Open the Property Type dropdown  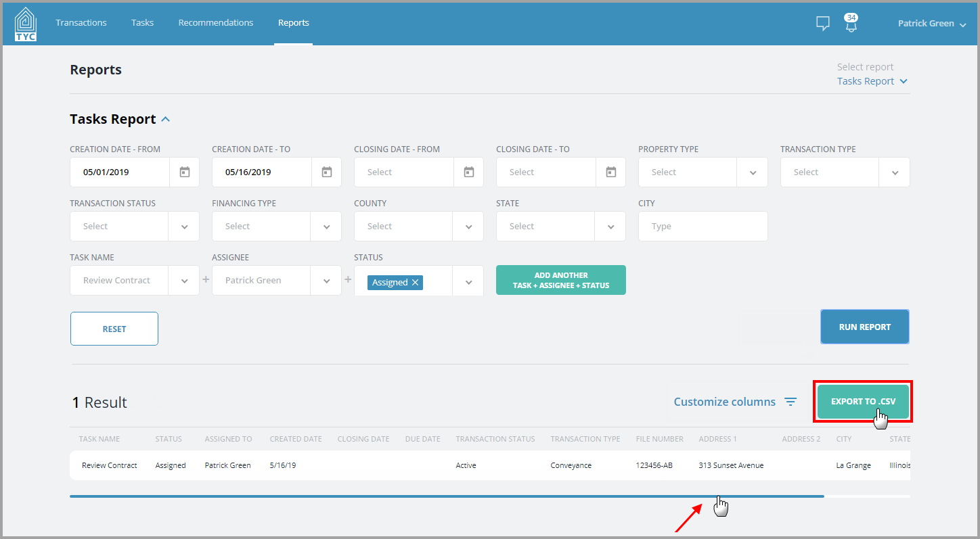pyautogui.click(x=752, y=172)
